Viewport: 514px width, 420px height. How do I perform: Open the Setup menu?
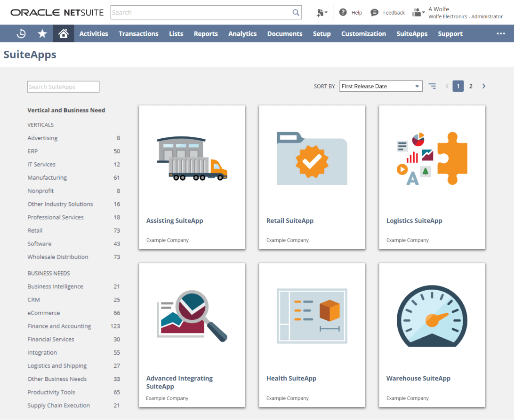[x=321, y=34]
